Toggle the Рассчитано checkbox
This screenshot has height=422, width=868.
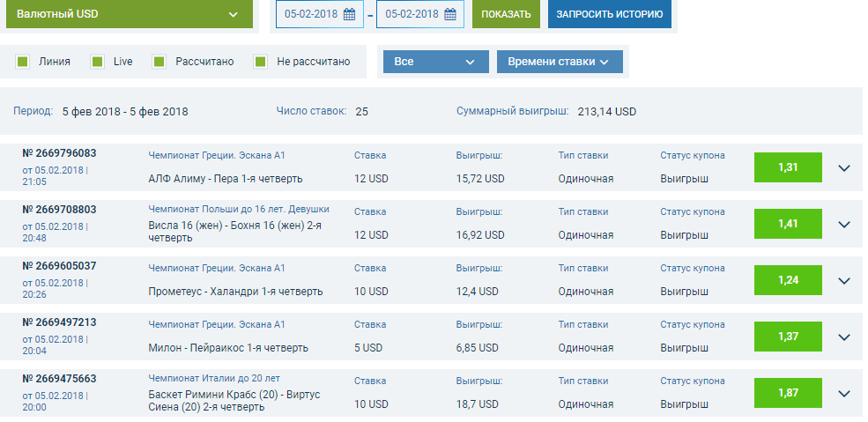[x=160, y=62]
